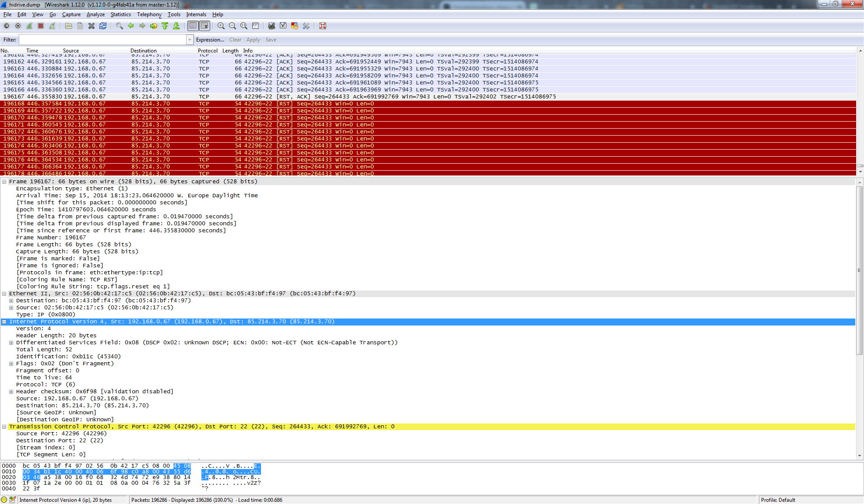
Task: Click in the Filter input field
Action: point(102,40)
